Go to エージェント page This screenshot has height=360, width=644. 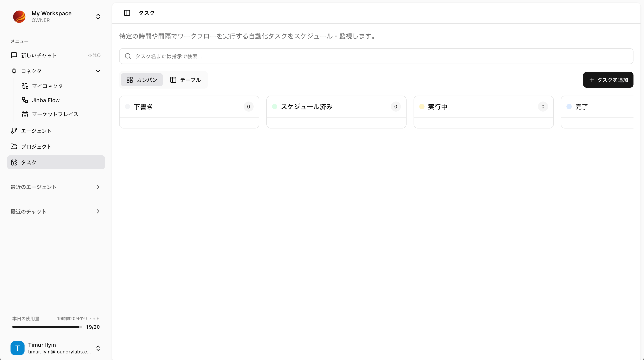tap(56, 131)
